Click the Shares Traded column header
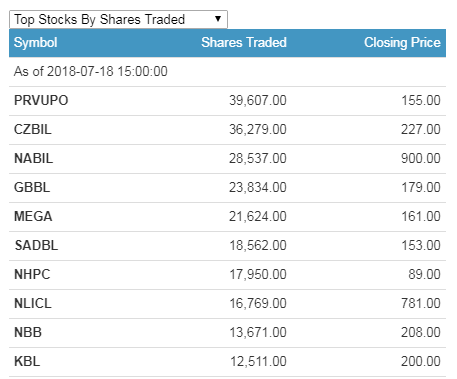 244,43
